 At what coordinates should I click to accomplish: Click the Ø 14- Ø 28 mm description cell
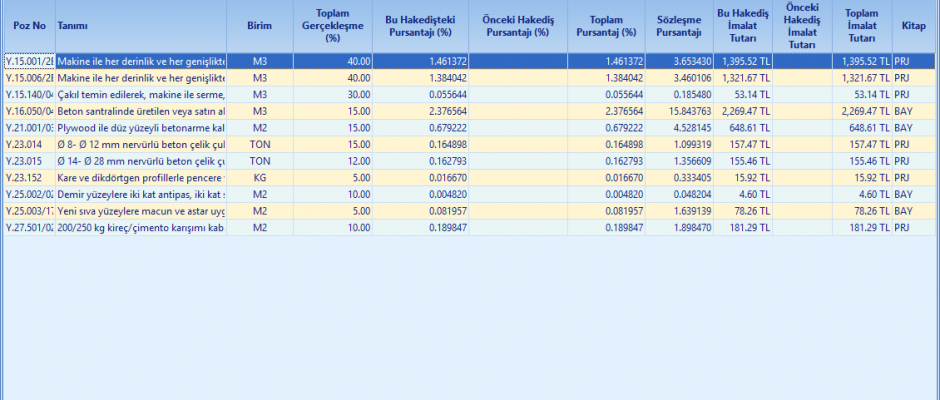coord(140,160)
